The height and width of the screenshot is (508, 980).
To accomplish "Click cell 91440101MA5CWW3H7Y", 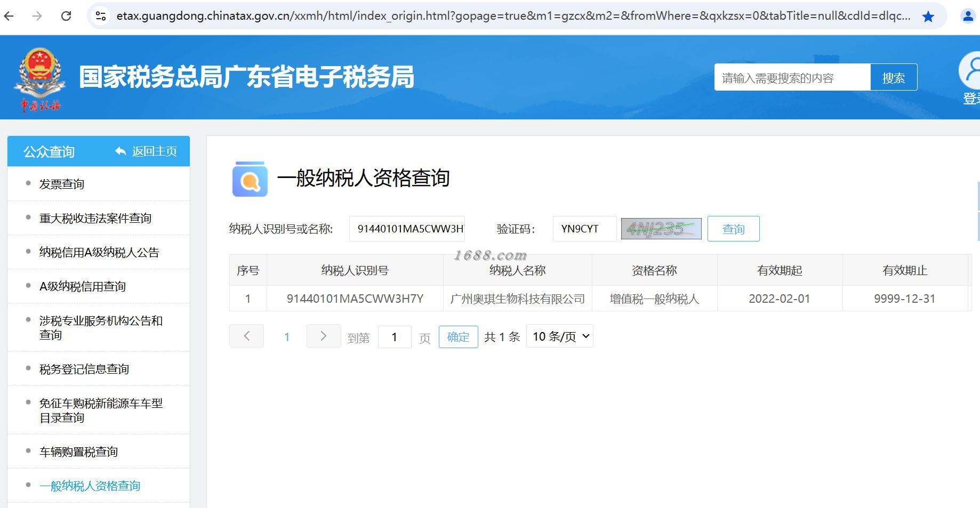I will pyautogui.click(x=355, y=299).
